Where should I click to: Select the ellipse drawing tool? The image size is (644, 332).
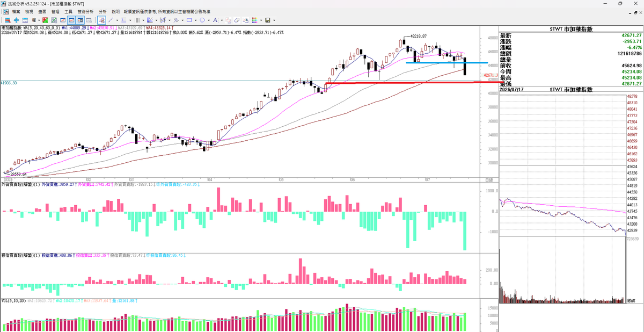[x=202, y=20]
